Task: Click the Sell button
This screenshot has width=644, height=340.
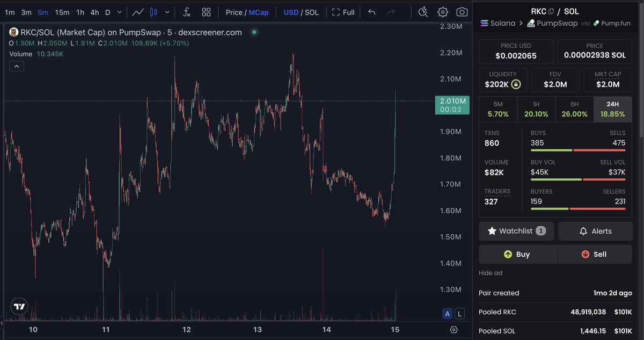Action: pos(594,254)
